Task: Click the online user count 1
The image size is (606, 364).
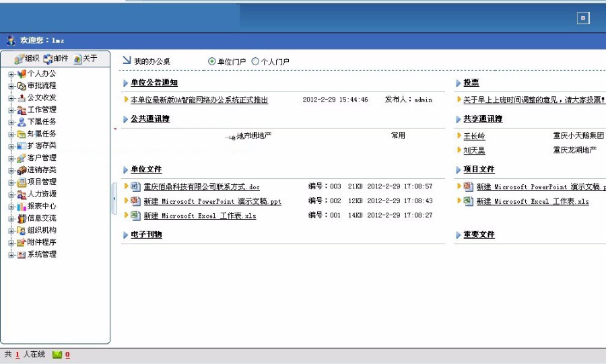Action: pos(18,355)
